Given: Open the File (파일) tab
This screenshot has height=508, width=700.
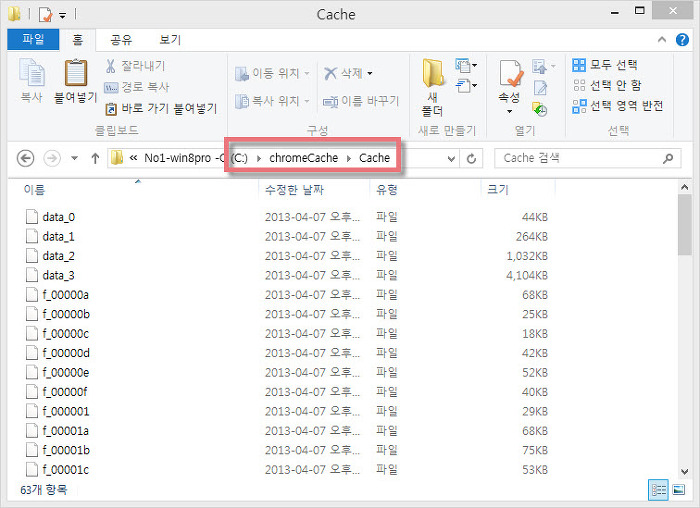Looking at the screenshot, I should click(33, 40).
